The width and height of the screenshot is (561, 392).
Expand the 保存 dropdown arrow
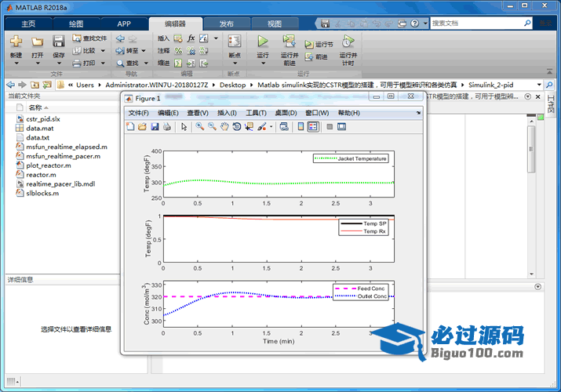pos(59,64)
